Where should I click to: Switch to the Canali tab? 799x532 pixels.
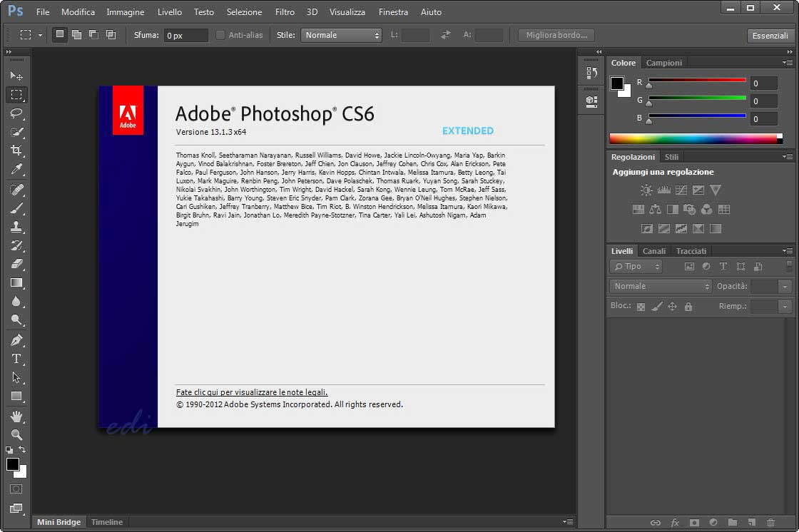tap(653, 251)
